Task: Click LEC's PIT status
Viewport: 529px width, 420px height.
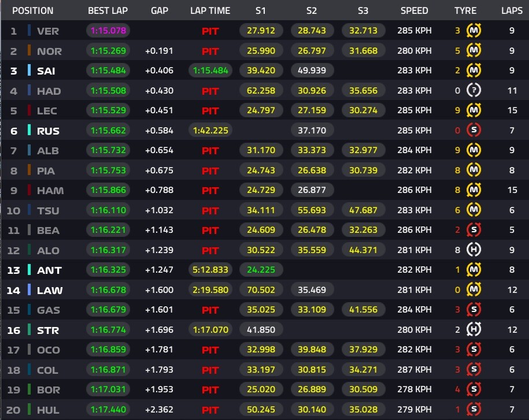Action: point(210,110)
